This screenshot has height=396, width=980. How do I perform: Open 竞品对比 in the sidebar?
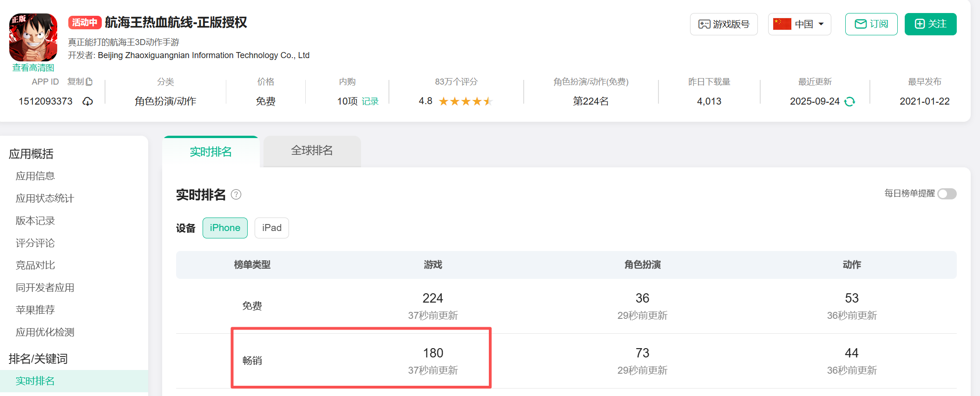click(x=35, y=265)
